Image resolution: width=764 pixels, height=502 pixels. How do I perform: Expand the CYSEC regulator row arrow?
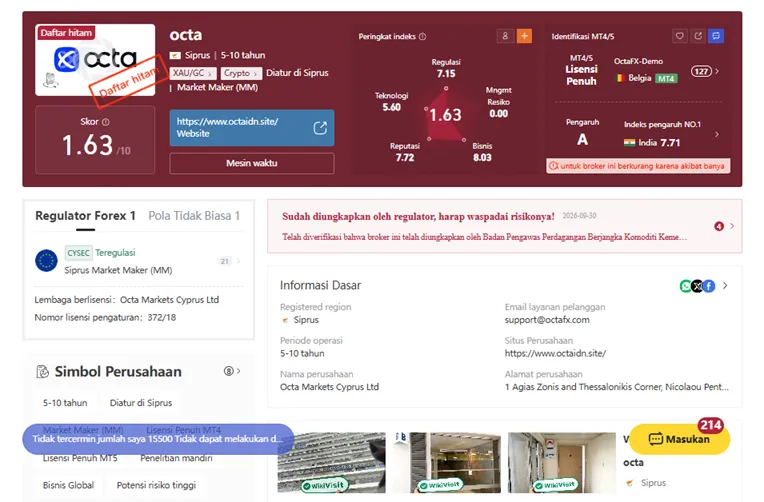coord(238,261)
